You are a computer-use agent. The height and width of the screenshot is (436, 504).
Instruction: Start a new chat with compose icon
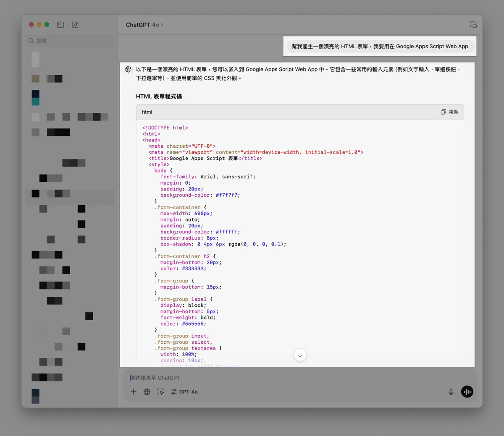(75, 25)
